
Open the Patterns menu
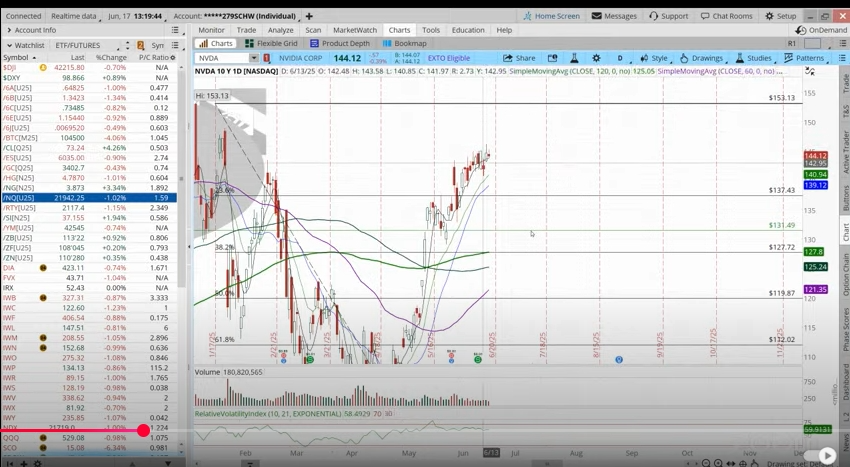click(804, 58)
